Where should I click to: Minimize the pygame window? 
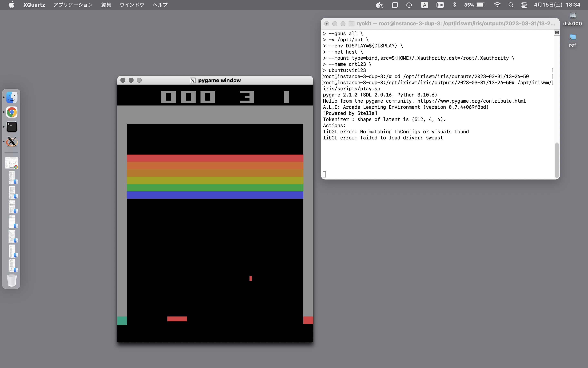point(131,80)
